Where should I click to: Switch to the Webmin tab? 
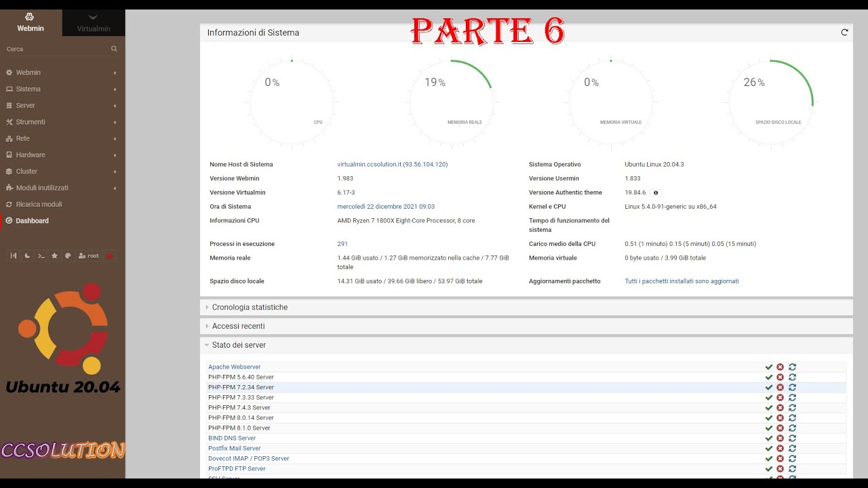(x=31, y=22)
